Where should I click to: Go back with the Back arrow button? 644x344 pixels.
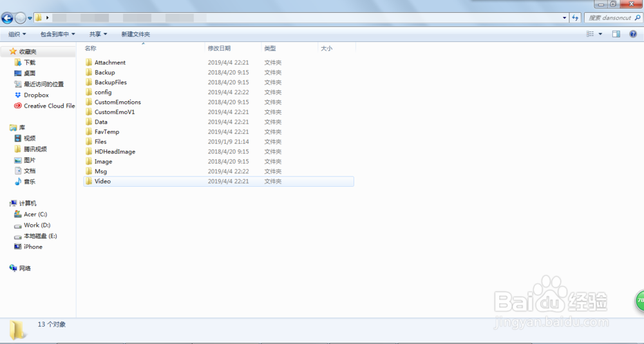click(x=7, y=18)
